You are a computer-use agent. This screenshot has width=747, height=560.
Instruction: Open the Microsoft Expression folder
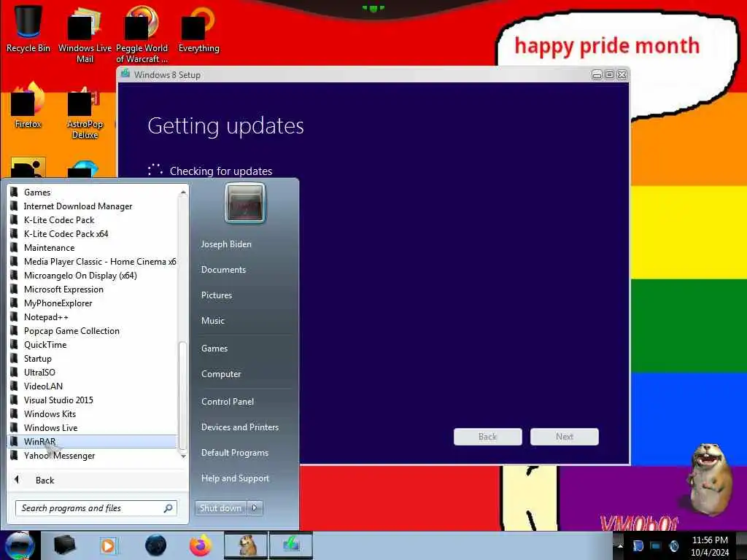[93, 289]
